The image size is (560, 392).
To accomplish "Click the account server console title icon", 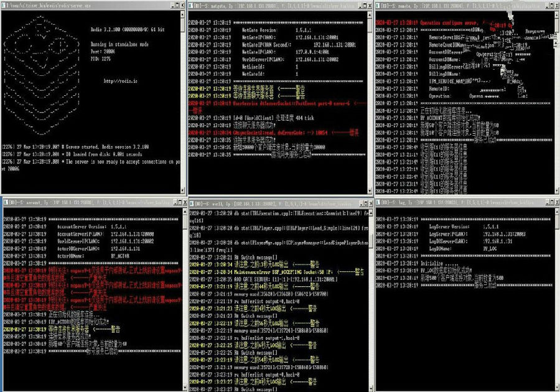I will [6, 202].
